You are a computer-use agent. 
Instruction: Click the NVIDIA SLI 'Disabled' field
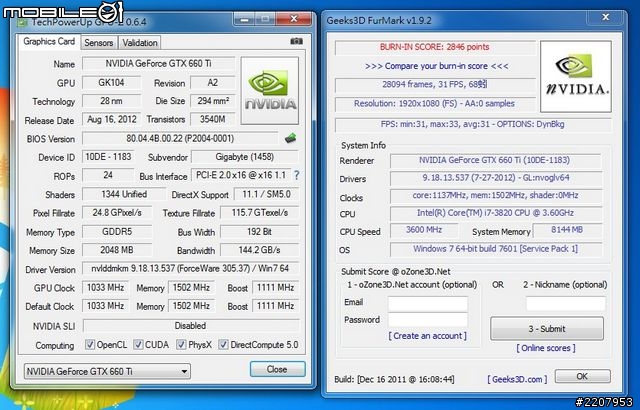190,326
